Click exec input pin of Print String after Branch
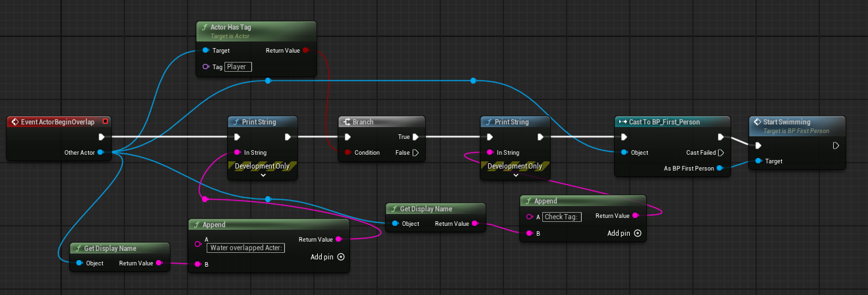 [490, 137]
